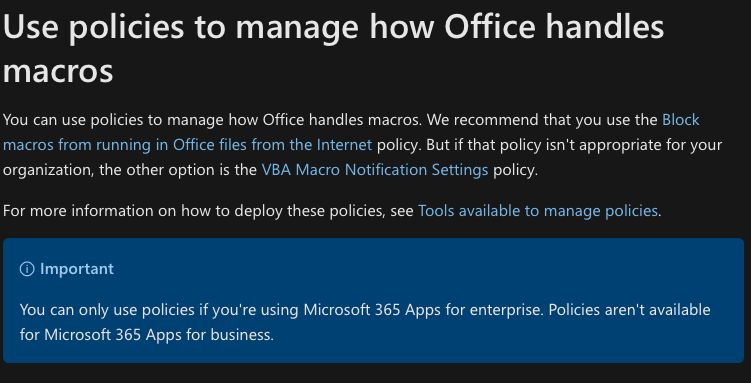Click the text Microsoft 365 Apps for enterprise
Viewport: 751px width, 383px height.
tap(423, 310)
